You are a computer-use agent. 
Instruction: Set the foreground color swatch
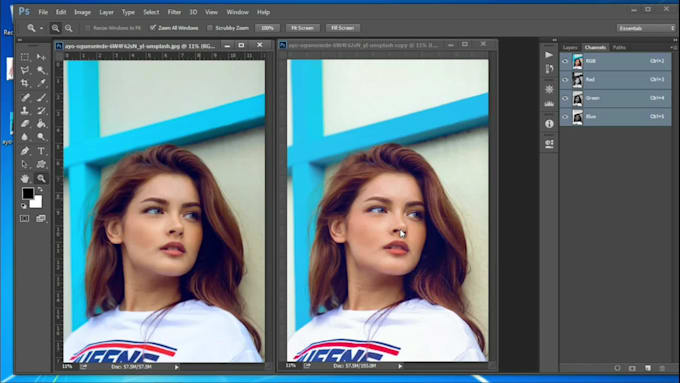click(x=28, y=193)
